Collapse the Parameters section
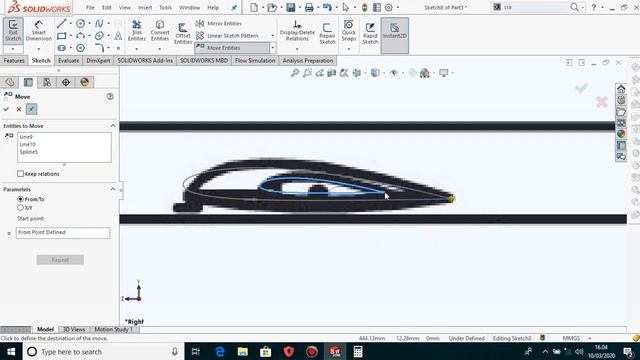 click(x=113, y=189)
